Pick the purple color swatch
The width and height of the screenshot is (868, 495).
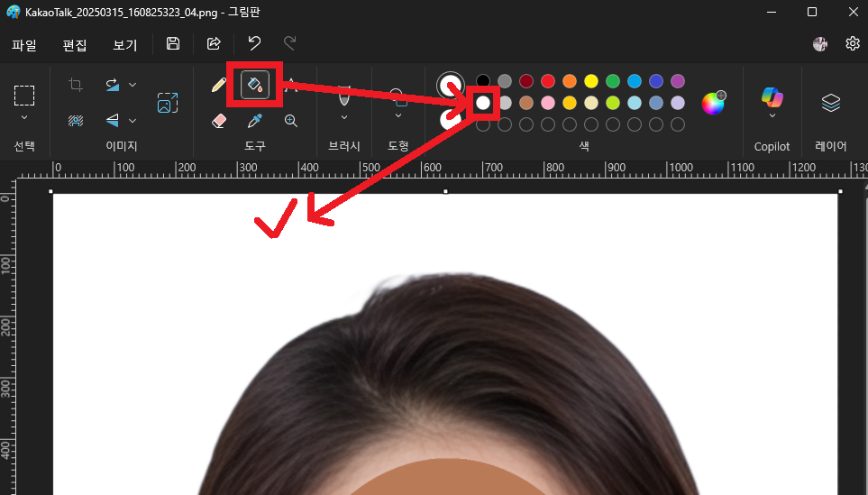pyautogui.click(x=678, y=81)
